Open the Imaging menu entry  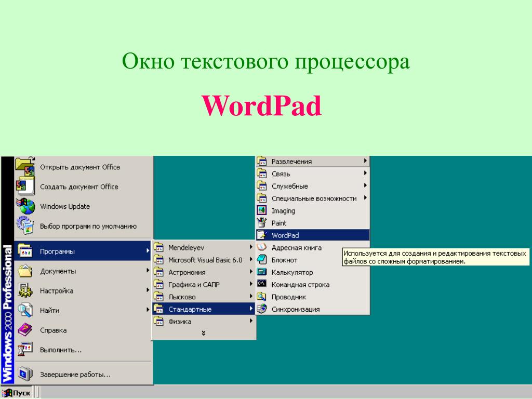312,211
